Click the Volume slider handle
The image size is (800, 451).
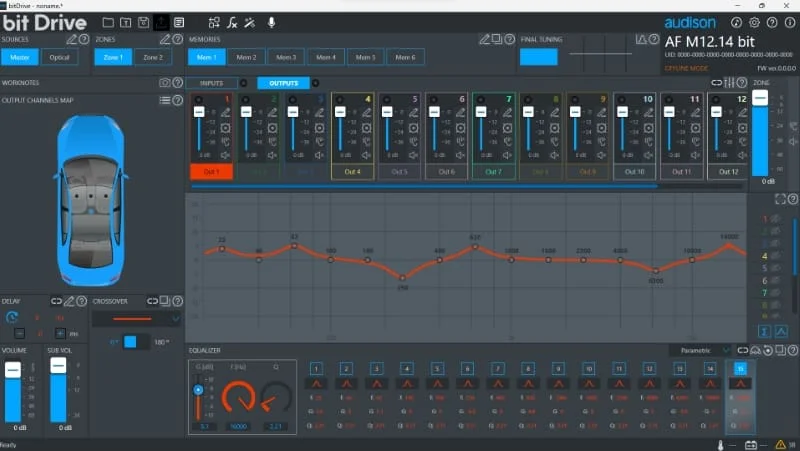click(x=13, y=370)
